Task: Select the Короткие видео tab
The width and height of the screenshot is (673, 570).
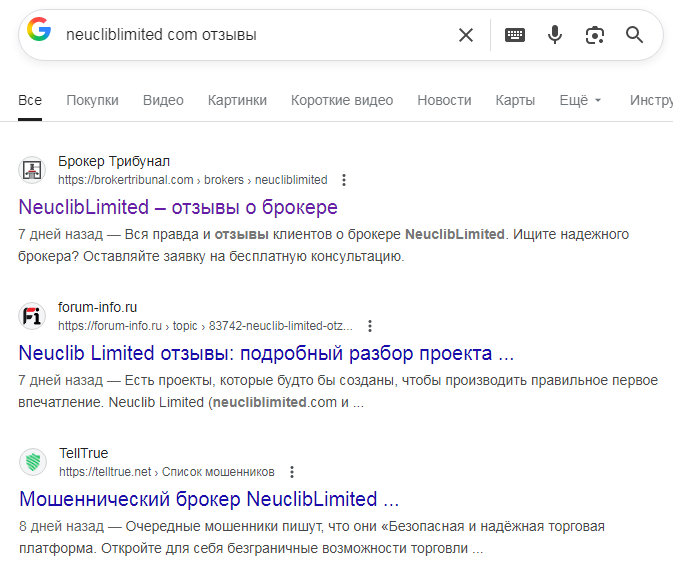Action: 342,100
